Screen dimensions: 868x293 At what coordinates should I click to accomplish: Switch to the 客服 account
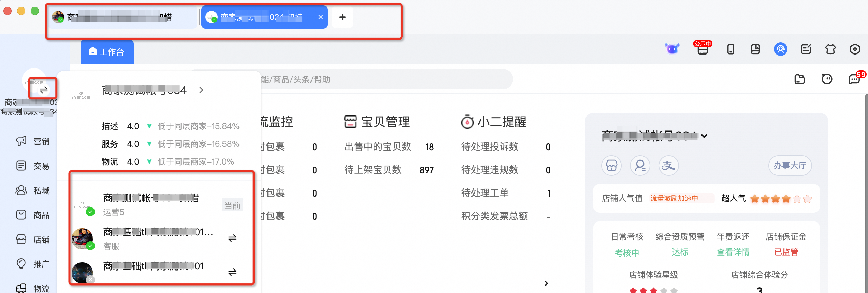232,238
